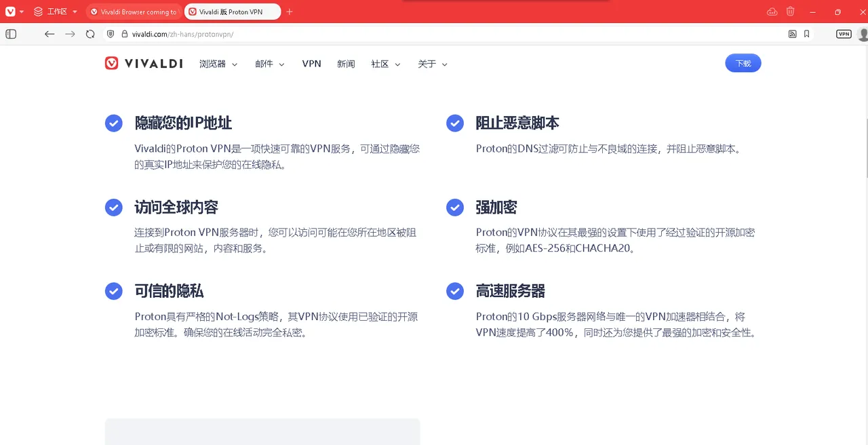
Task: Click the paragraph about 10 Gbps服务器网络
Action: click(616, 324)
